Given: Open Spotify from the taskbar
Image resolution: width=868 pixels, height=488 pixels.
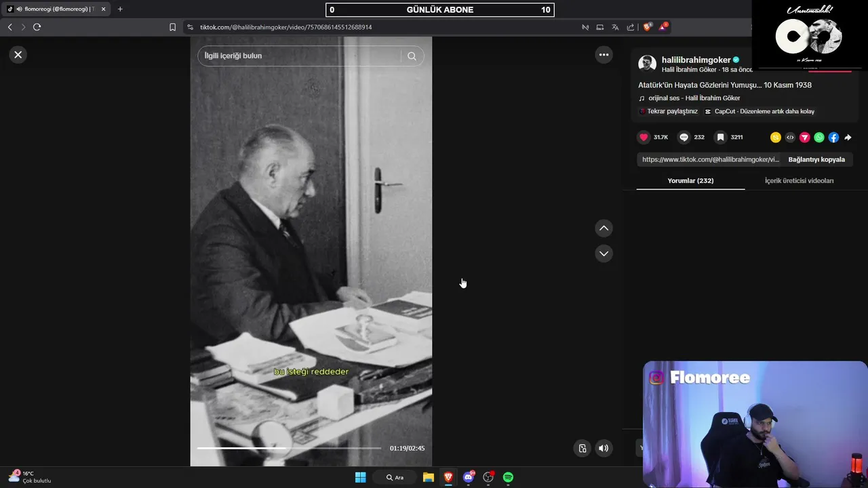Looking at the screenshot, I should (508, 477).
